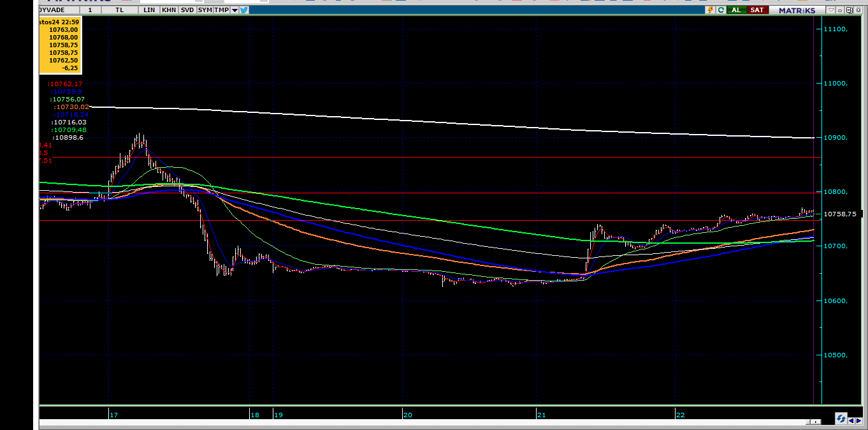The height and width of the screenshot is (430, 868).
Task: Click the 11000 price axis label
Action: coord(835,84)
